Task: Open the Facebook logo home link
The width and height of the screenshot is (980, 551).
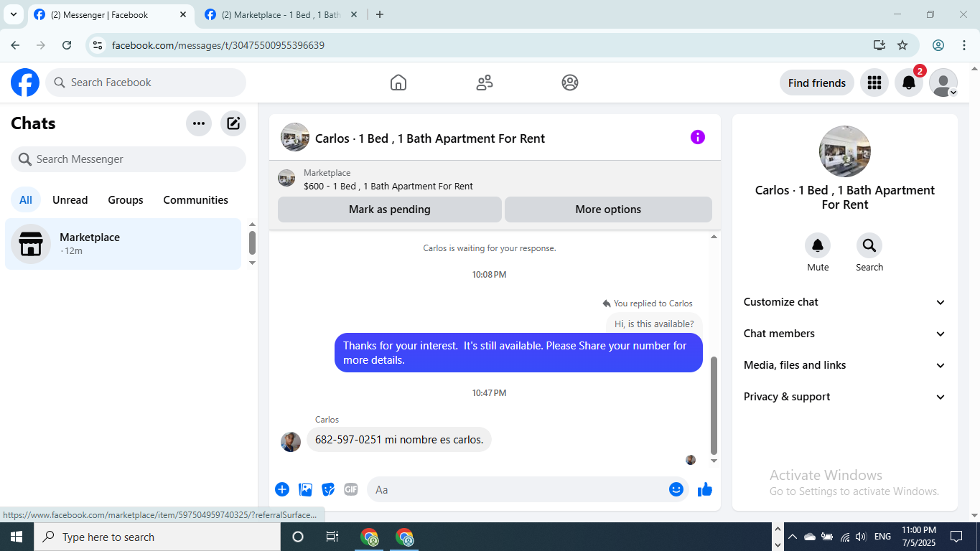Action: 25,83
